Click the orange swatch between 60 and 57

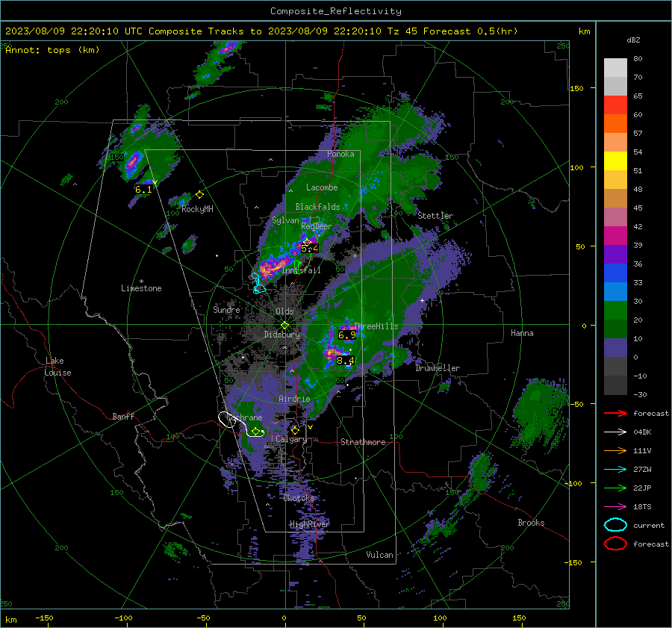click(615, 124)
